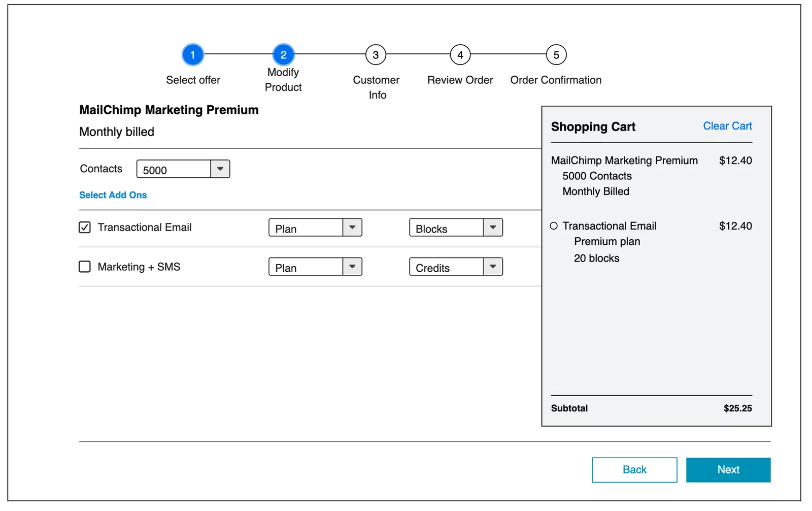Open the Blocks dropdown
The image size is (812, 511).
pos(456,228)
